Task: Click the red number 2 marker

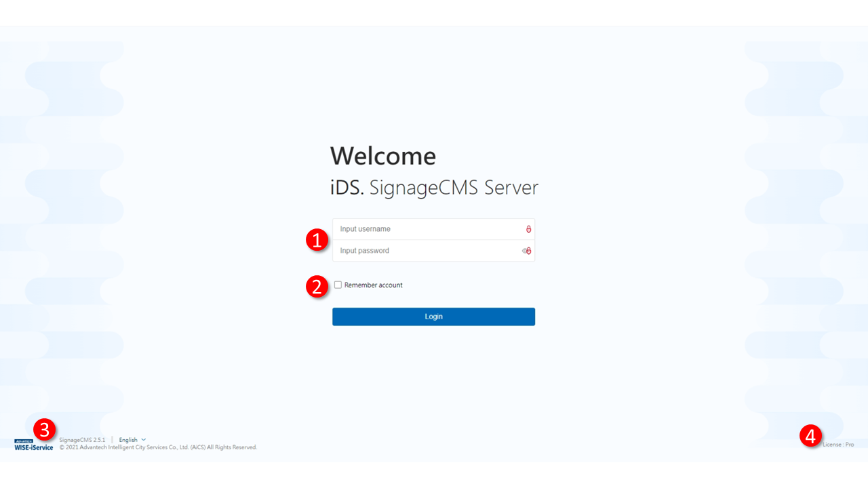Action: [x=317, y=286]
